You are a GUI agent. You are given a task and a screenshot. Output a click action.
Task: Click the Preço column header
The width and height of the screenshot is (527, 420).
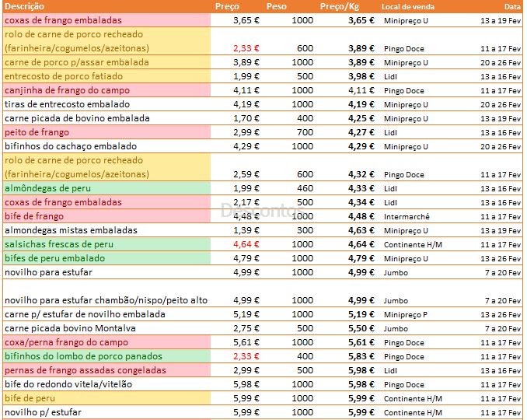(x=227, y=6)
